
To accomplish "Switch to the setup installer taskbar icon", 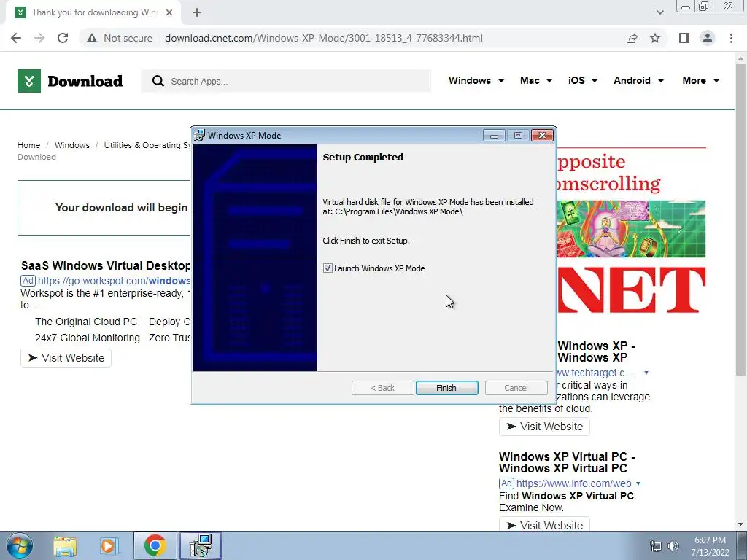I will coord(201,545).
